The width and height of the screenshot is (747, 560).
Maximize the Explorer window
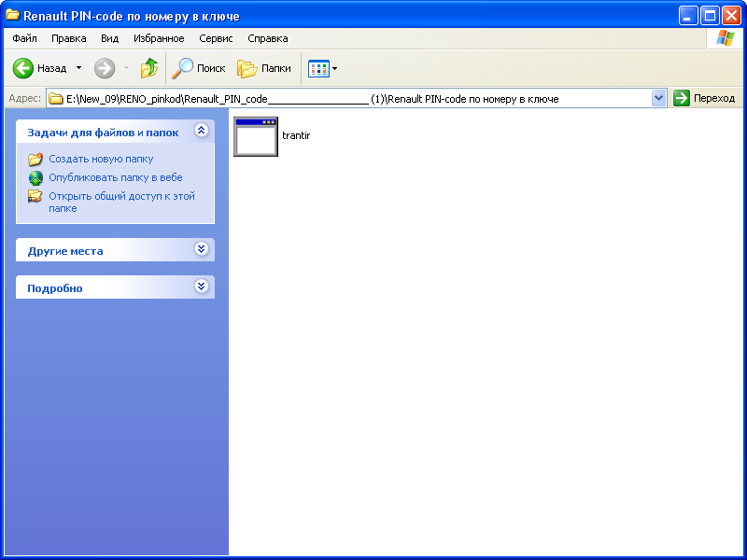point(710,16)
